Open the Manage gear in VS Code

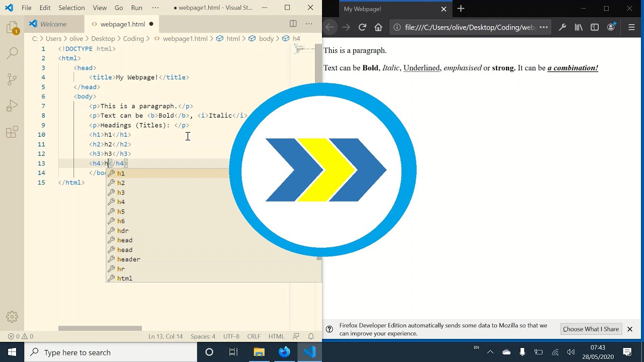click(x=12, y=317)
